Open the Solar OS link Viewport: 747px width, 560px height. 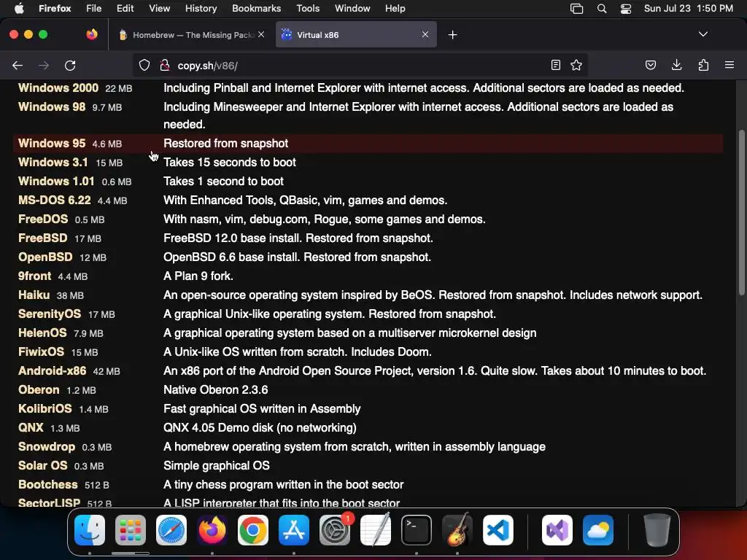(42, 466)
